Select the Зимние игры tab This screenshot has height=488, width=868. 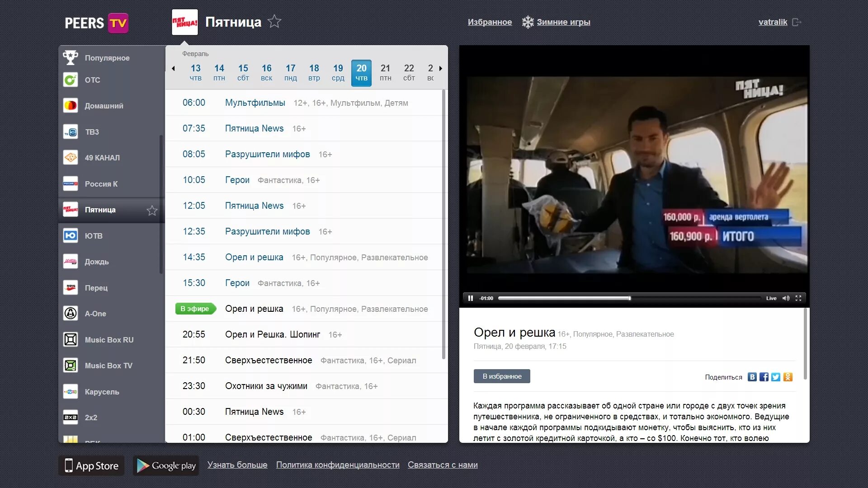[563, 22]
